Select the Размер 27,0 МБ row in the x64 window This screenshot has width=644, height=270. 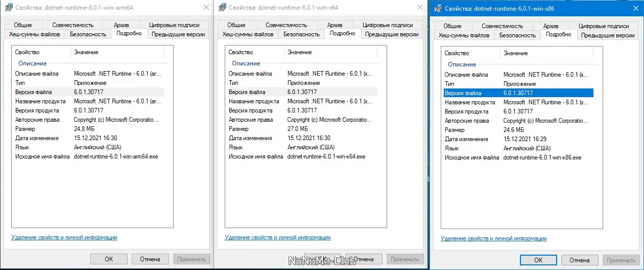[301, 129]
